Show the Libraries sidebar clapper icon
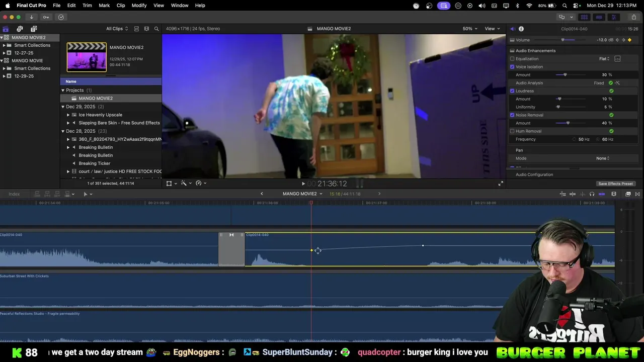The height and width of the screenshot is (362, 644). [6, 29]
